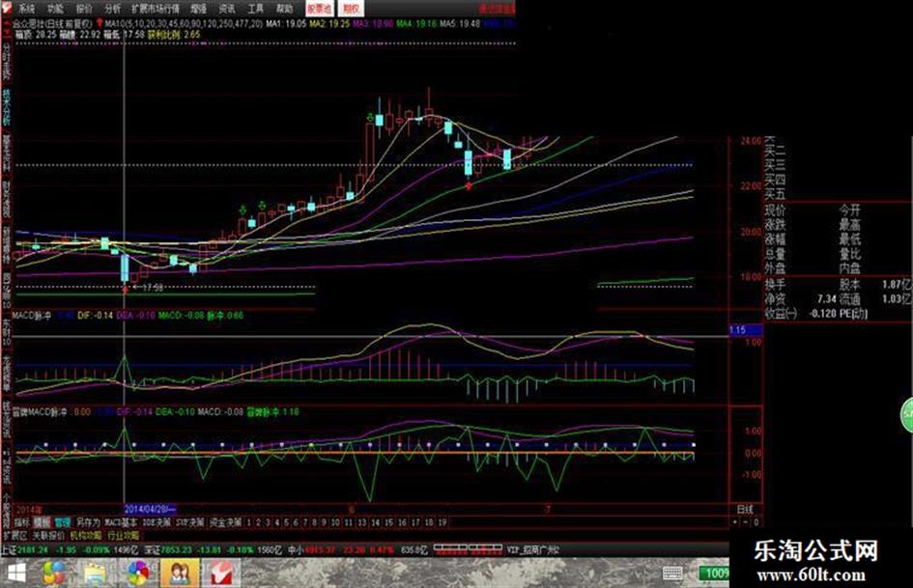The height and width of the screenshot is (588, 913).
Task: Click the 中小 index value in status bar
Action: pyautogui.click(x=320, y=549)
